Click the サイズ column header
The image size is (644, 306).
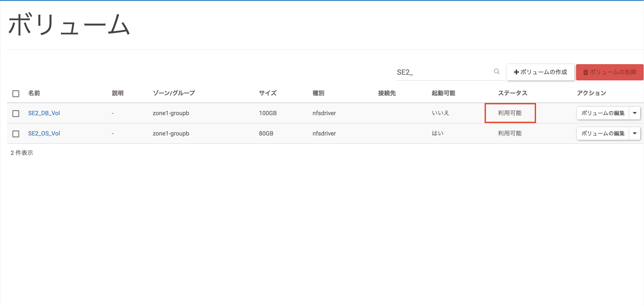pyautogui.click(x=268, y=93)
